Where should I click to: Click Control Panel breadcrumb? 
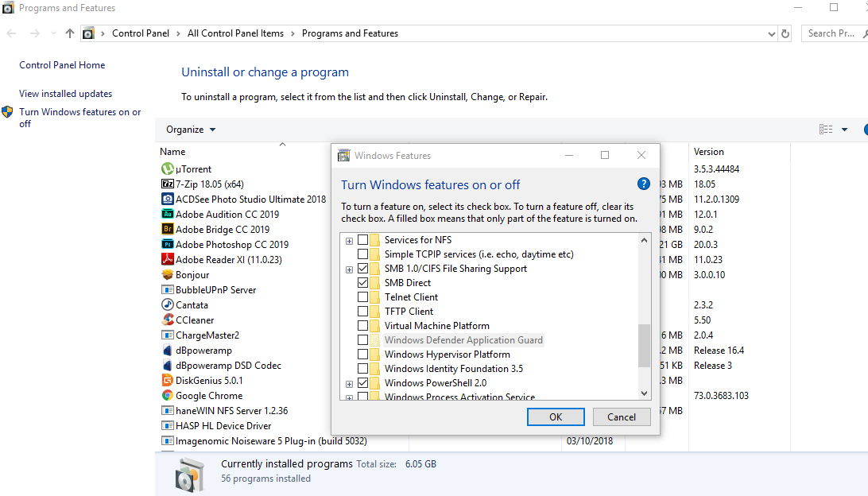coord(141,33)
